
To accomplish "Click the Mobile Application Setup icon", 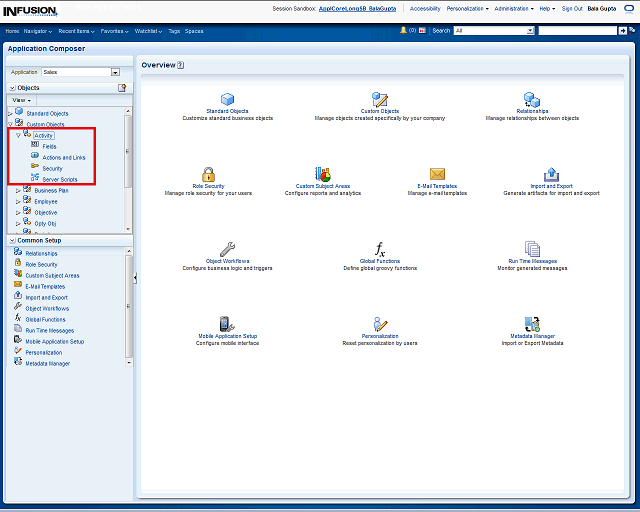I will (227, 324).
